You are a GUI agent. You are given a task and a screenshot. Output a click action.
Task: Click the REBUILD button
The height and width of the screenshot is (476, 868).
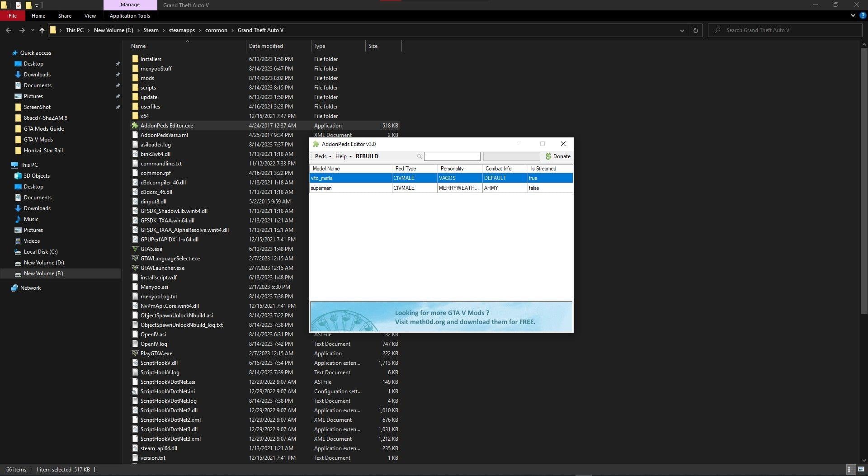tap(367, 156)
